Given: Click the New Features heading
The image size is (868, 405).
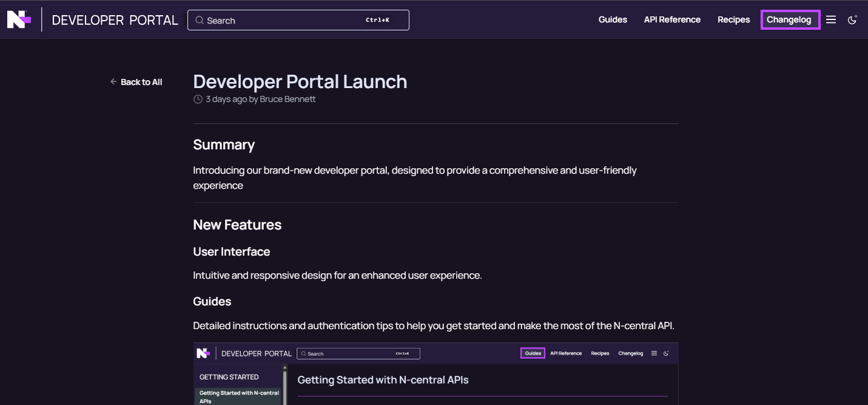Looking at the screenshot, I should 237,225.
